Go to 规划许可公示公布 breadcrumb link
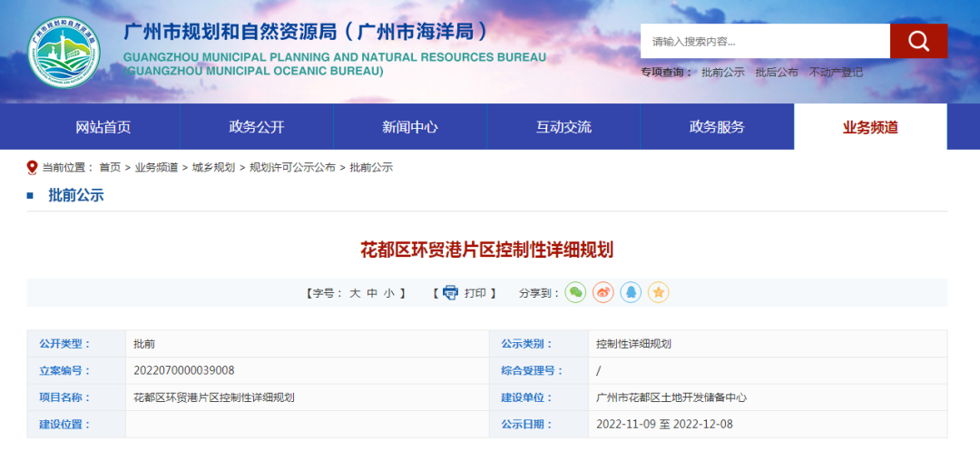This screenshot has height=461, width=980. tap(292, 167)
